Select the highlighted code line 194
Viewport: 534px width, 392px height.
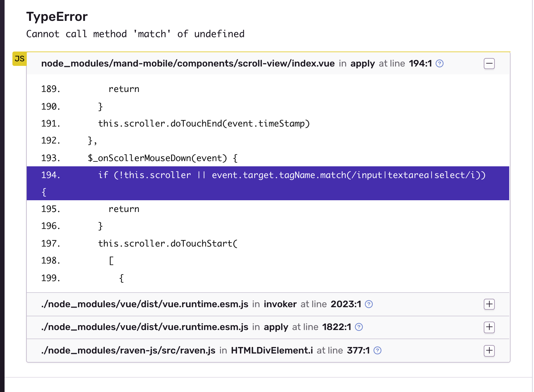click(x=268, y=183)
